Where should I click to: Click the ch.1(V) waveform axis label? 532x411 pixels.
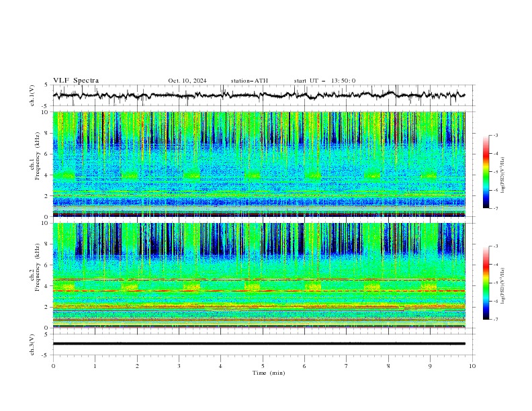point(32,95)
